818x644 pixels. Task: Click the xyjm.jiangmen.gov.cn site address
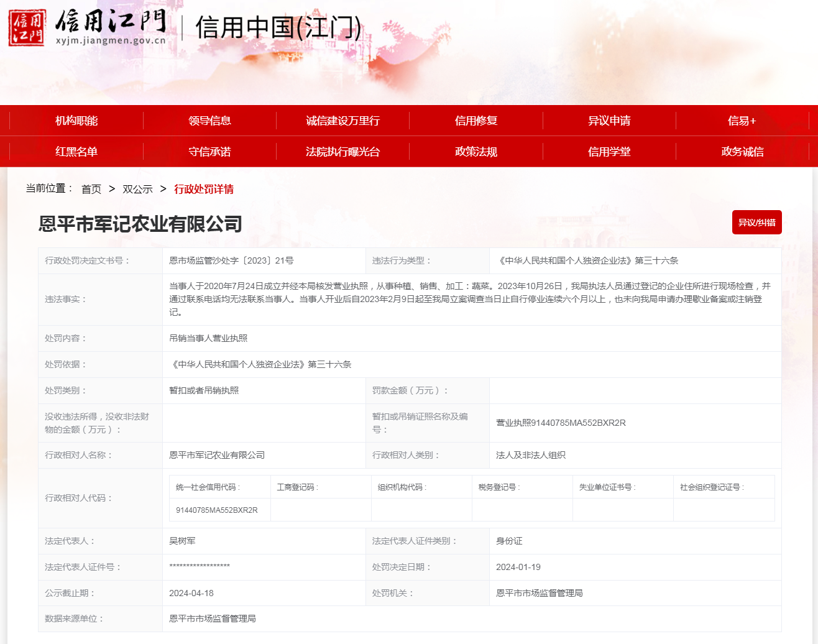tap(111, 40)
